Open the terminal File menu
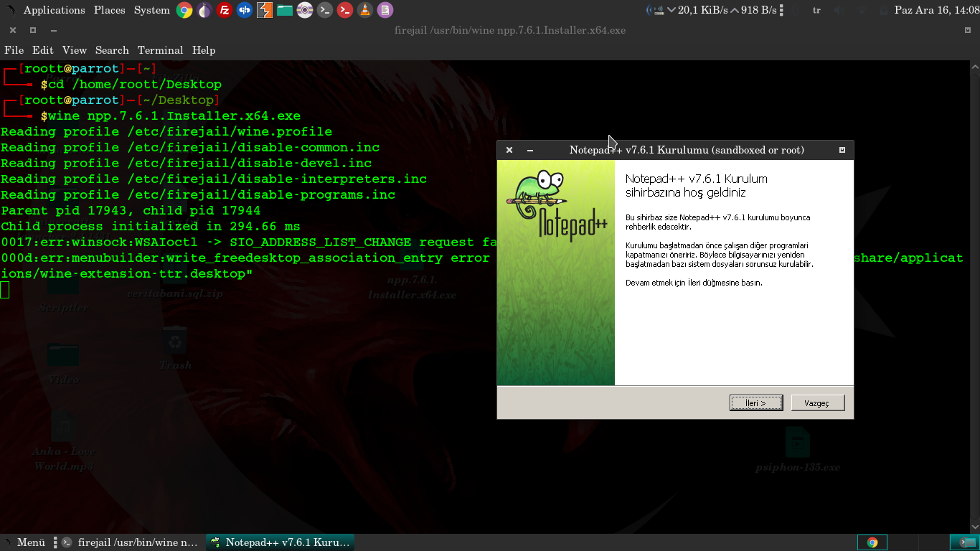Image resolution: width=980 pixels, height=551 pixels. [x=14, y=50]
